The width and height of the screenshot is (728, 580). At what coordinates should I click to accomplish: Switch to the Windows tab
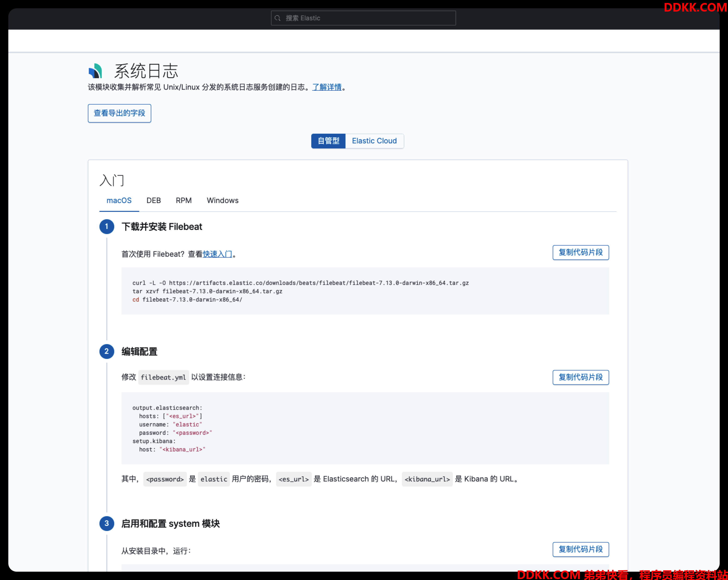pos(222,201)
